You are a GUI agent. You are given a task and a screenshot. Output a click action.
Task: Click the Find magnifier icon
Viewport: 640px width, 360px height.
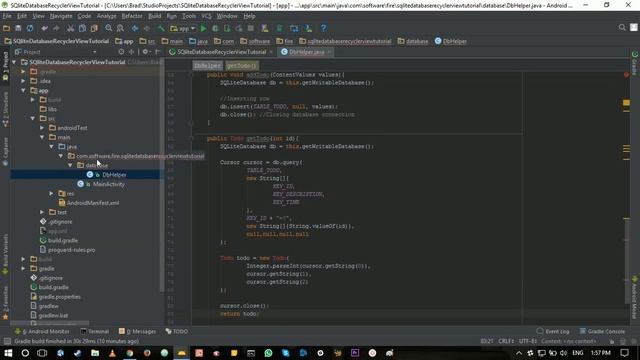(x=109, y=28)
